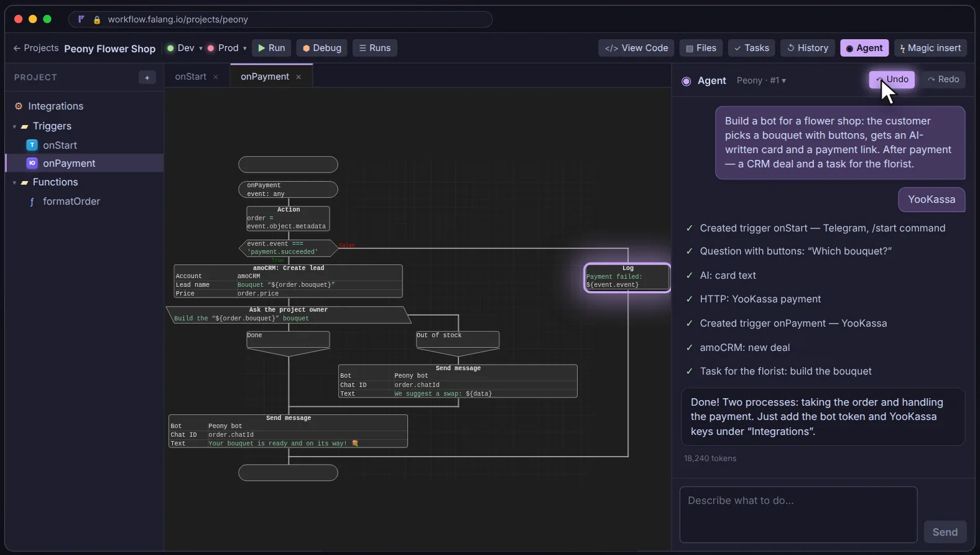Activate Magic insert
The height and width of the screenshot is (555, 980).
point(930,48)
